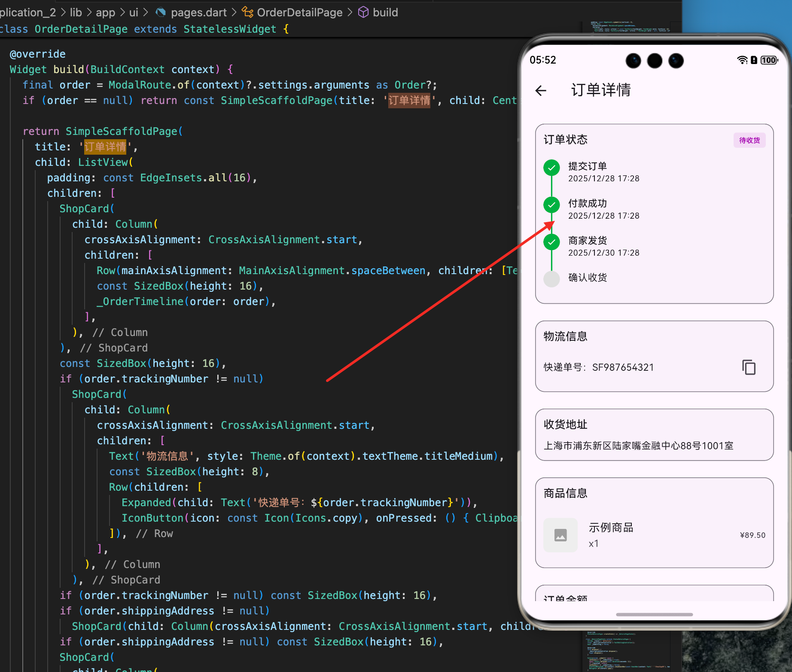Viewport: 792px width, 672px height.
Task: Tap the 上海市浦东新区陆家嘴 address line
Action: click(639, 446)
